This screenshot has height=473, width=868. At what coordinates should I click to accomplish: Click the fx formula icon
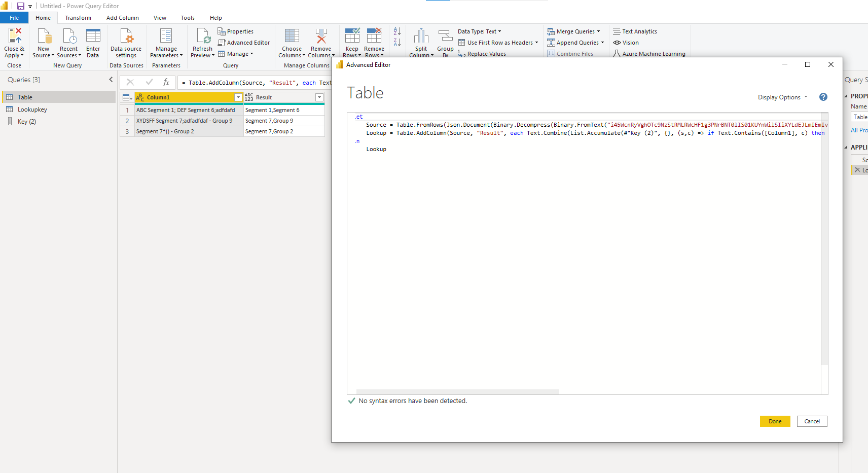pos(166,82)
